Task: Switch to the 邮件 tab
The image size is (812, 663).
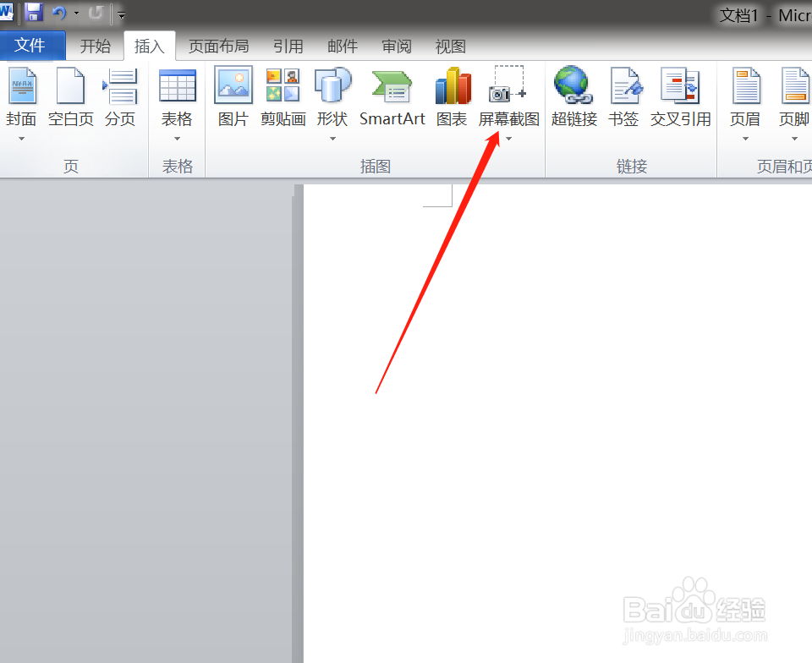Action: tap(343, 47)
